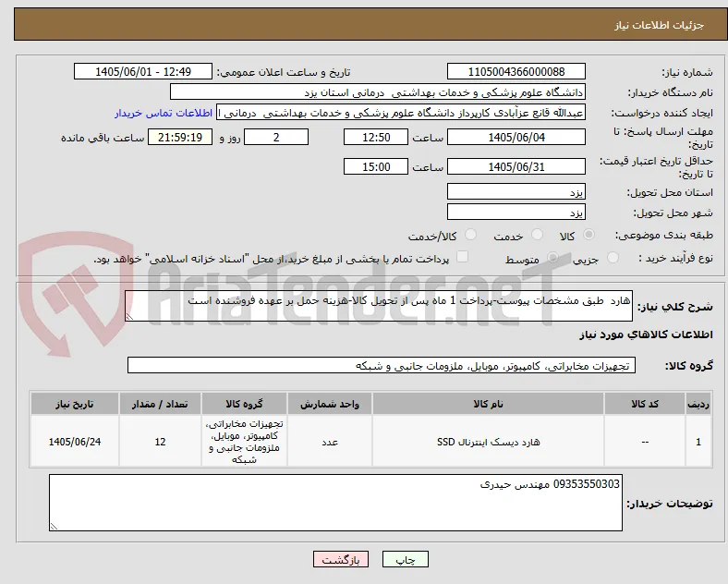Click the response deadline date 1405/06/04
This screenshot has width=728, height=584.
point(516,138)
